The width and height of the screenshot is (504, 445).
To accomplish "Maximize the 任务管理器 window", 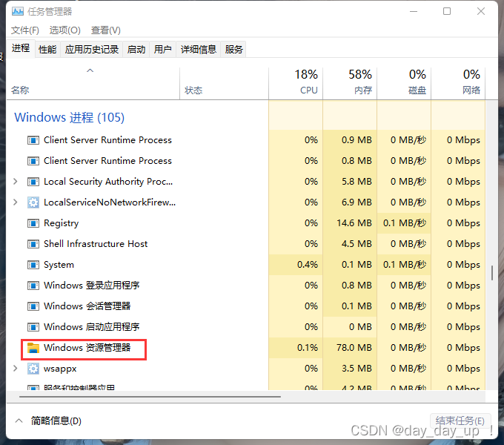I will pyautogui.click(x=447, y=12).
